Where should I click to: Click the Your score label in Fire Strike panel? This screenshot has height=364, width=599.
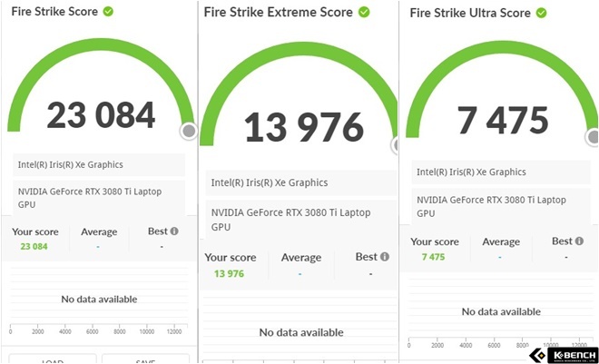[35, 231]
